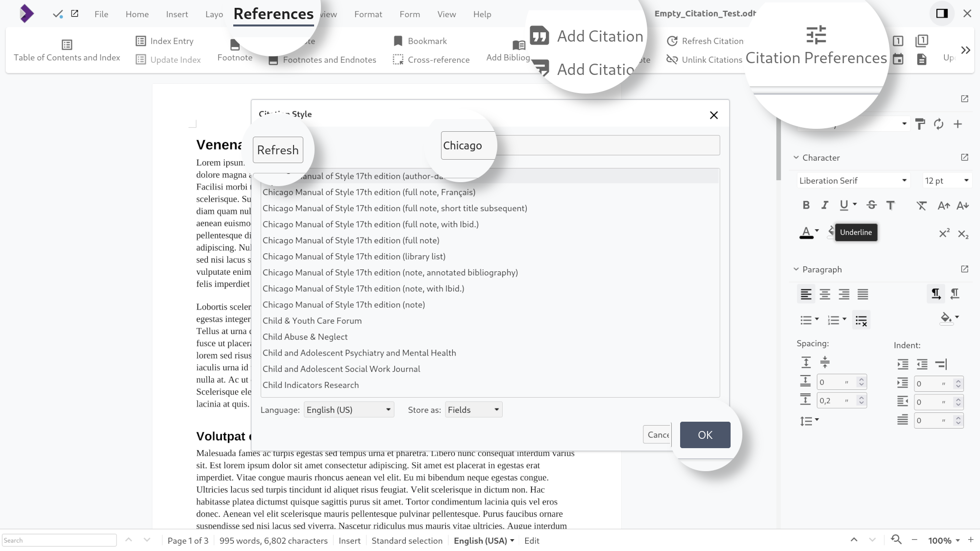Clear direct formatting icon
Image resolution: width=980 pixels, height=551 pixels.
[x=921, y=205]
